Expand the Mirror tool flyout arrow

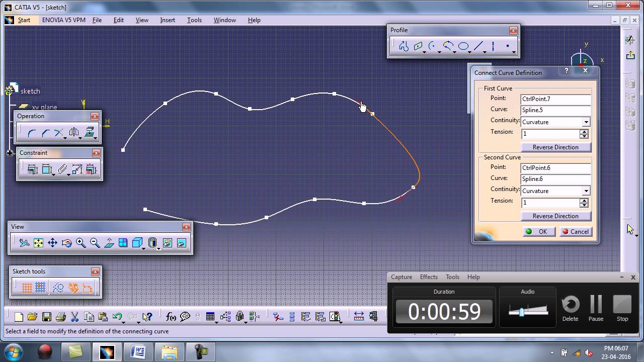[80, 138]
